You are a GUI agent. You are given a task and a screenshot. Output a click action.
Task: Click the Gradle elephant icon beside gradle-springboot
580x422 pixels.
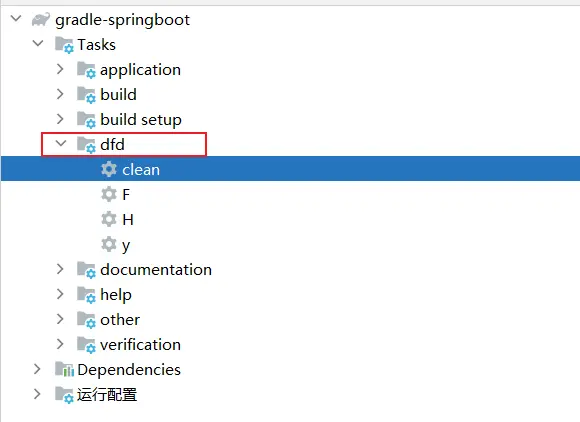[41, 20]
